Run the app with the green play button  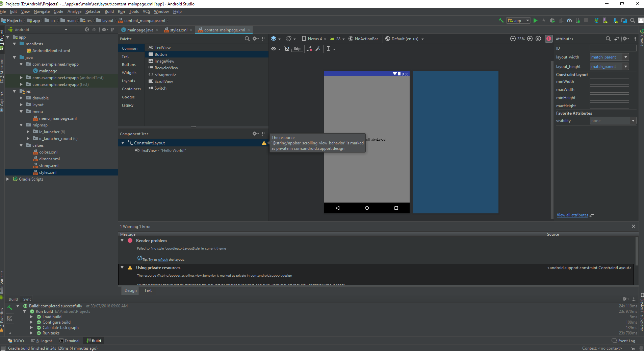[535, 21]
